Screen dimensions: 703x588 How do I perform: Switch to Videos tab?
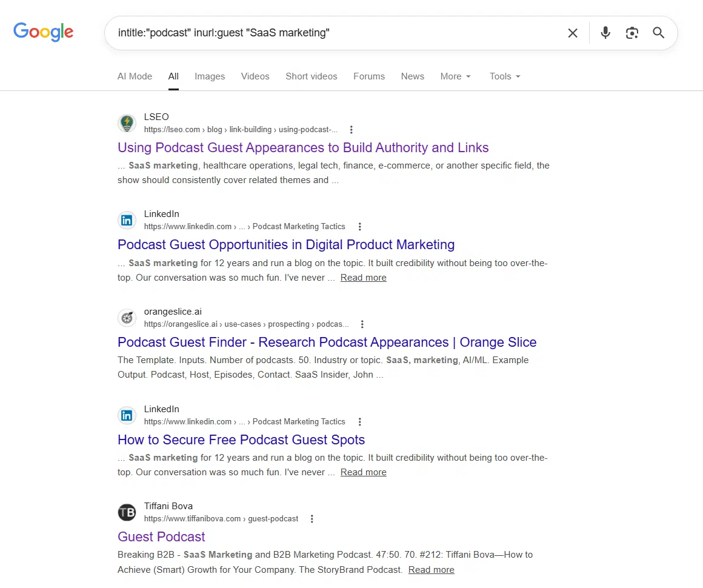255,76
